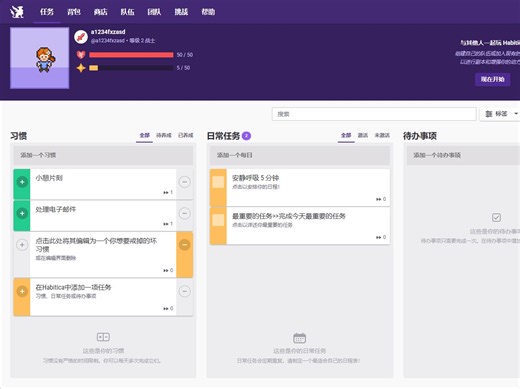Click the calendar icon below dailies list

coord(299,338)
